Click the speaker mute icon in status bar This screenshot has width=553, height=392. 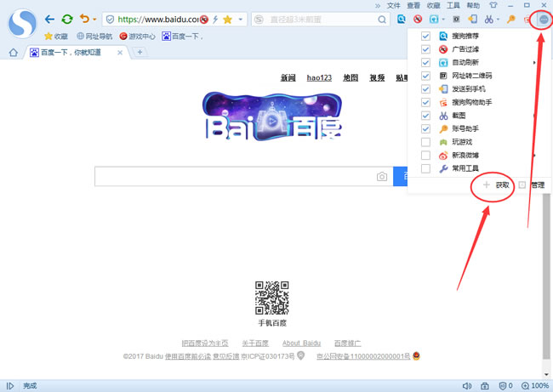pos(467,386)
